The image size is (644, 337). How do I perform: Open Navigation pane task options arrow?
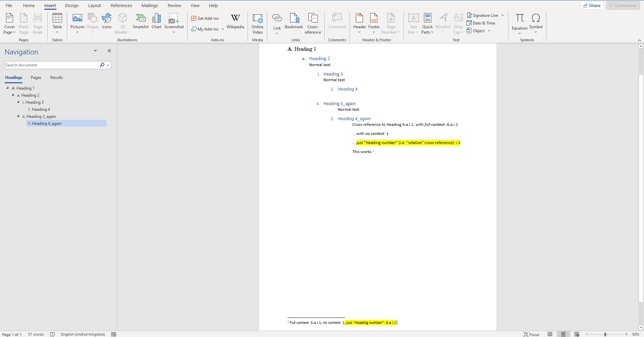[x=95, y=51]
